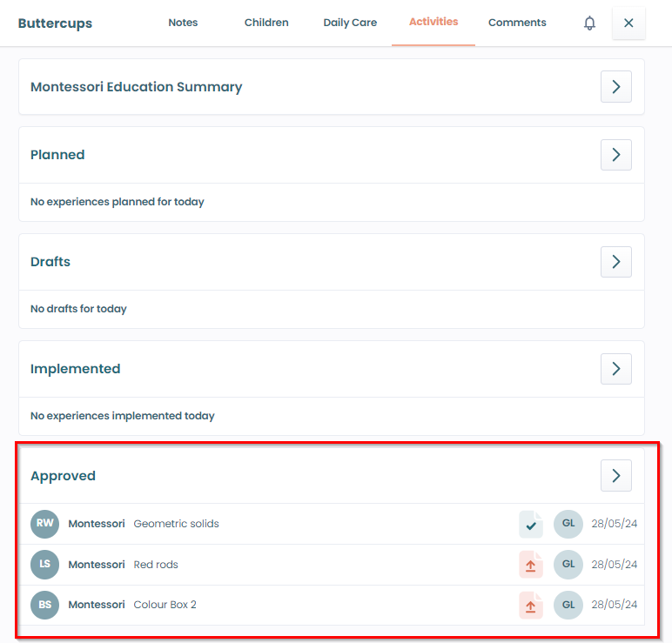672x643 pixels.
Task: Click the RW avatar beside Geometric solids
Action: point(44,524)
